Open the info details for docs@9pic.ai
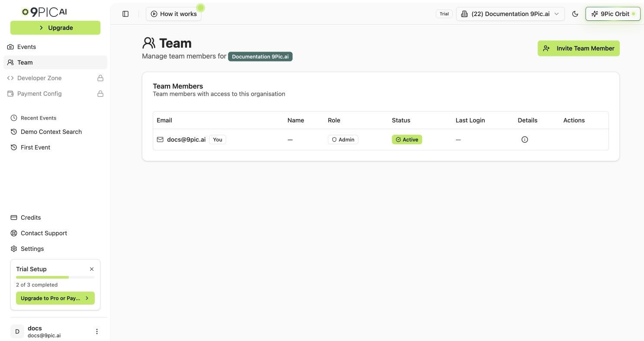The image size is (644, 341). pyautogui.click(x=525, y=140)
